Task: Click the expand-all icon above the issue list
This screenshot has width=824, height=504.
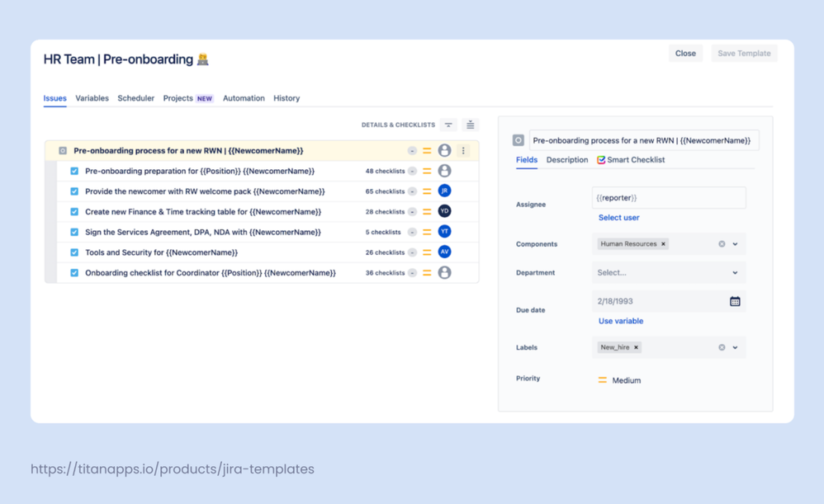Action: pos(470,125)
